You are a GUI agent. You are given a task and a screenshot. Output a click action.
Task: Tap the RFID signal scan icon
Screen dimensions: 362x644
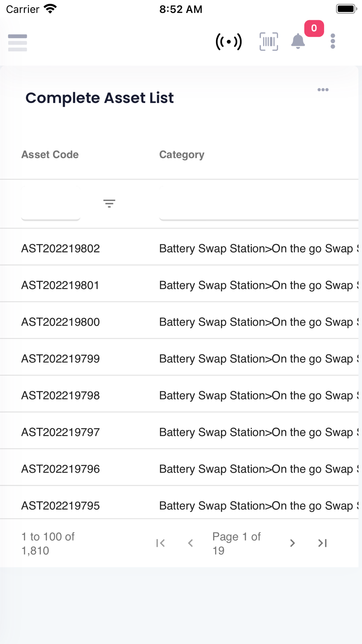pos(228,42)
